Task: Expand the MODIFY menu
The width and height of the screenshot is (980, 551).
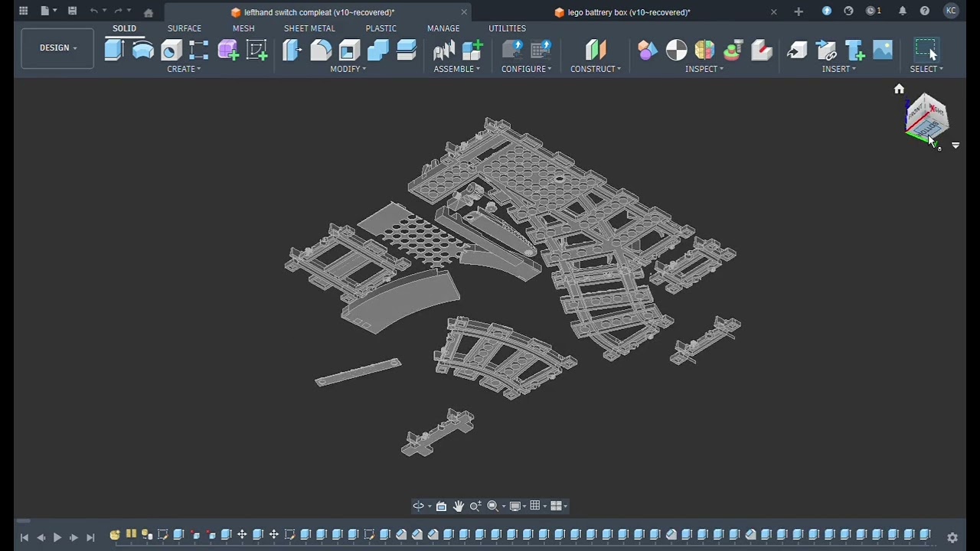Action: [x=348, y=69]
